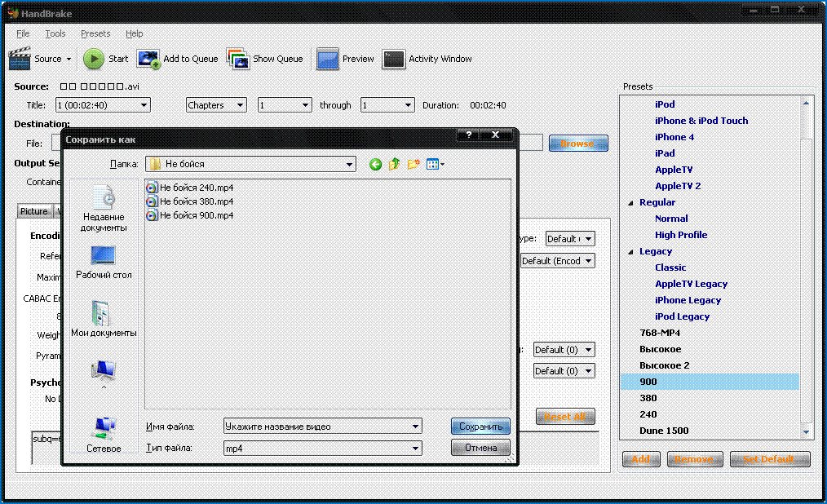The height and width of the screenshot is (504, 827).
Task: Click the up one folder level icon
Action: [x=394, y=165]
